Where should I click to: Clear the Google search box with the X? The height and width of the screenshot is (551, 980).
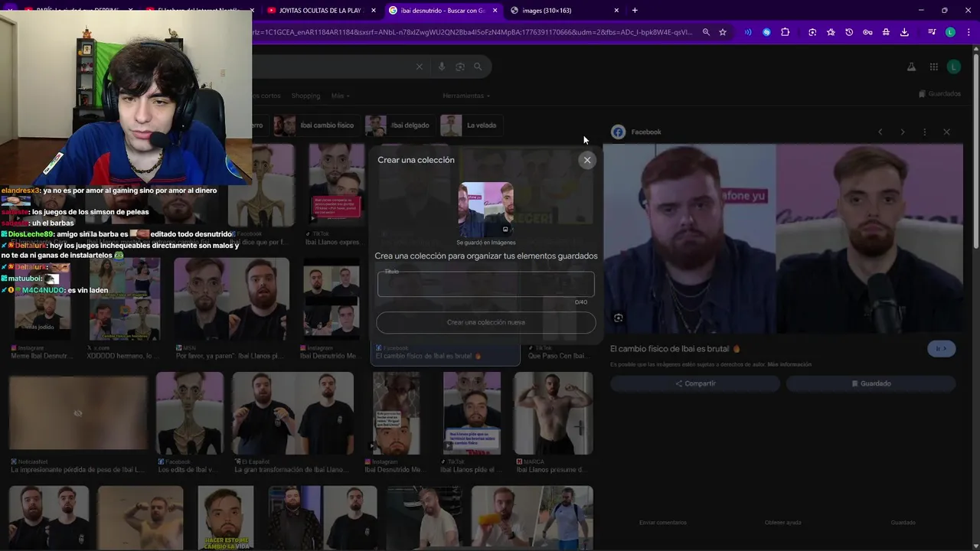[419, 67]
